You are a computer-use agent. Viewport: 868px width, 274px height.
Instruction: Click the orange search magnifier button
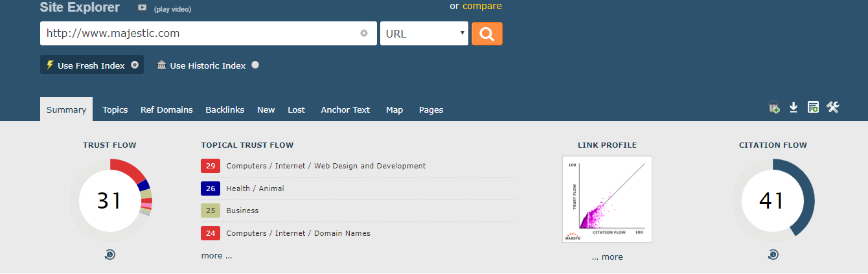[x=487, y=34]
